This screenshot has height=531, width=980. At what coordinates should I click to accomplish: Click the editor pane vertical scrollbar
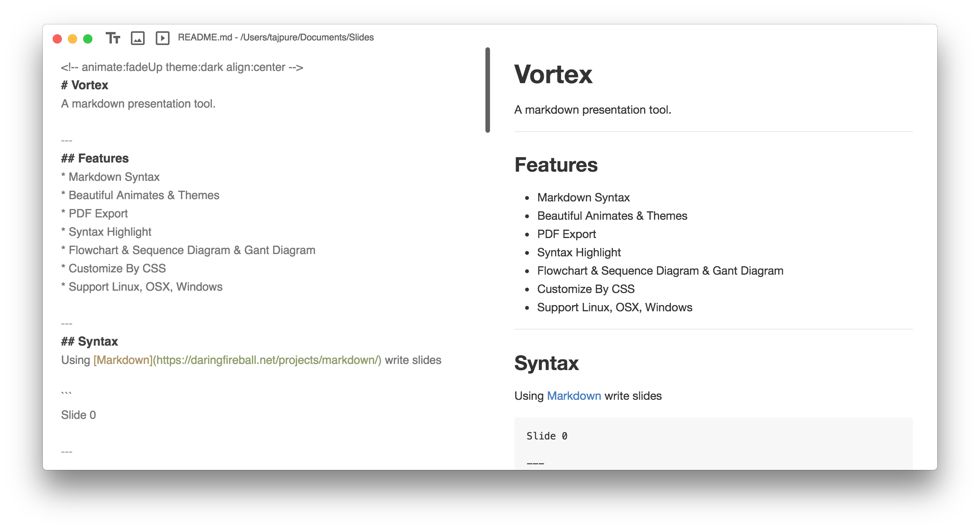[488, 90]
